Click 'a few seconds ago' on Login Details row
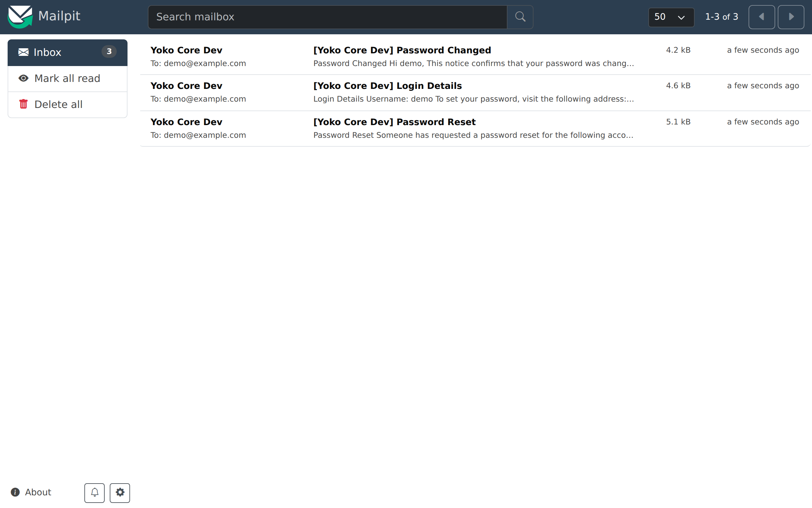The image size is (812, 508). tap(763, 86)
